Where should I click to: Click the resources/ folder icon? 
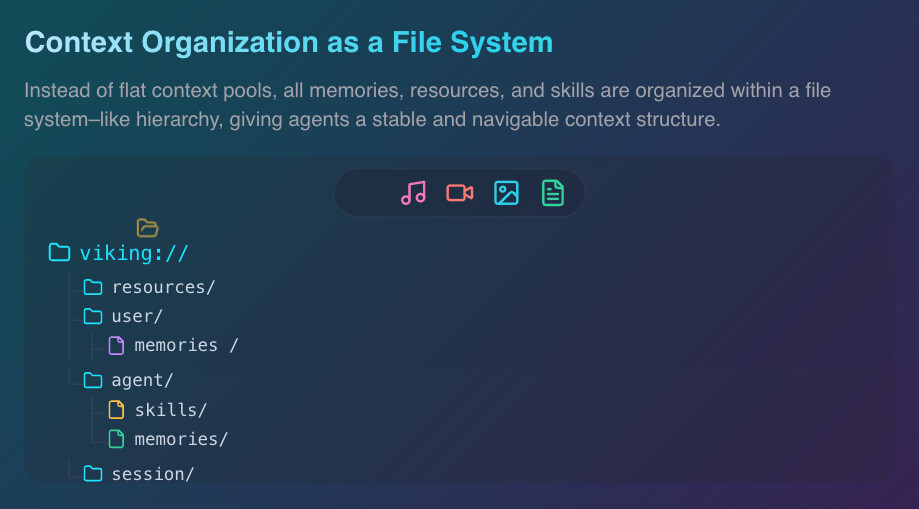pyautogui.click(x=93, y=287)
